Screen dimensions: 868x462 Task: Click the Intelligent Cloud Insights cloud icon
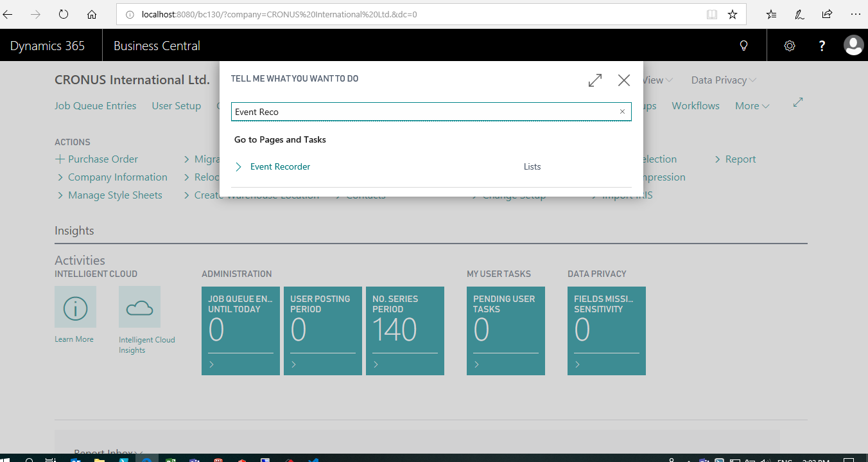click(x=139, y=307)
